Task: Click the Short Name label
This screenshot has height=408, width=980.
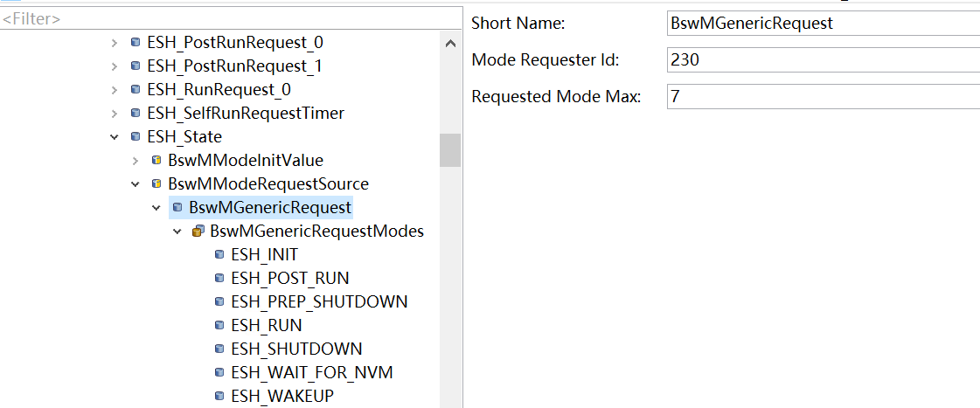Action: point(518,23)
